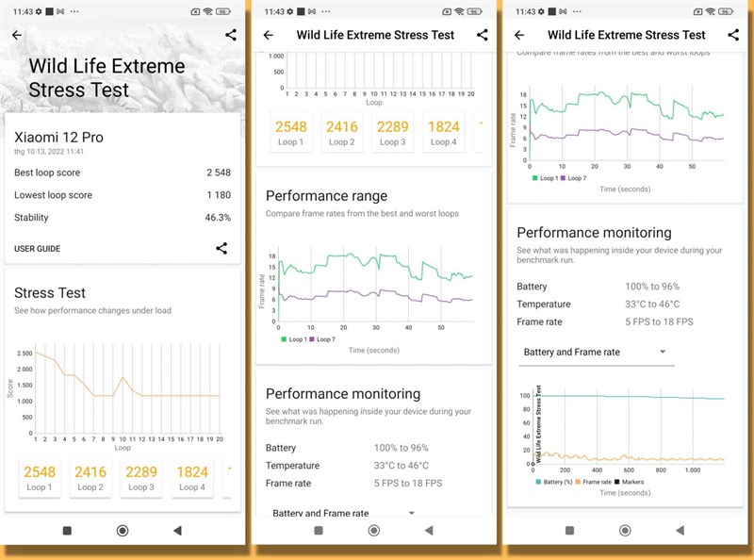Tap back arrow in left phone screen

tap(17, 35)
